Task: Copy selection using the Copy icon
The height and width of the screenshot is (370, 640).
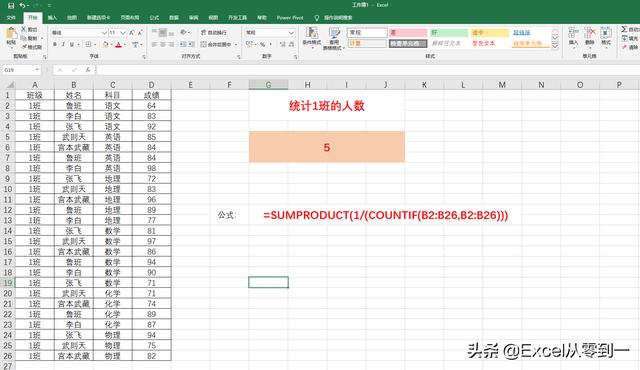Action: (29, 38)
